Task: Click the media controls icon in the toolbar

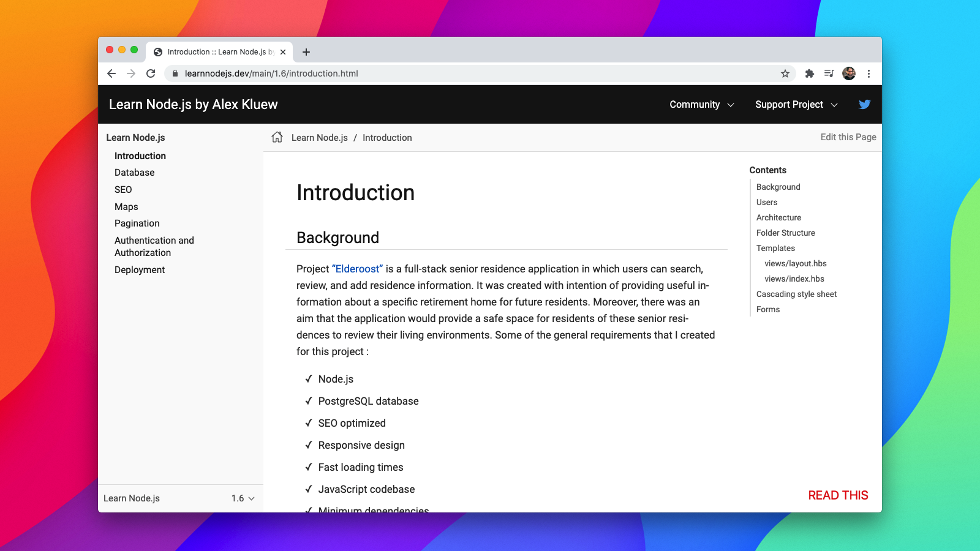Action: pyautogui.click(x=829, y=73)
